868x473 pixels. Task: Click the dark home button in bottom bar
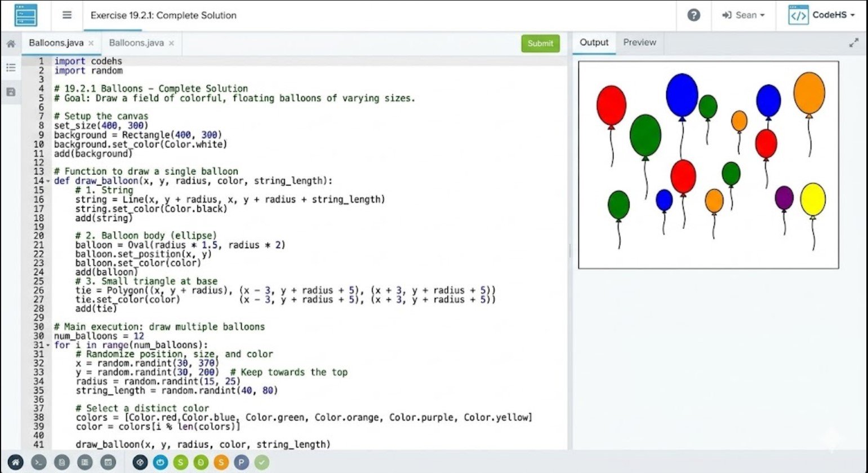tap(15, 462)
